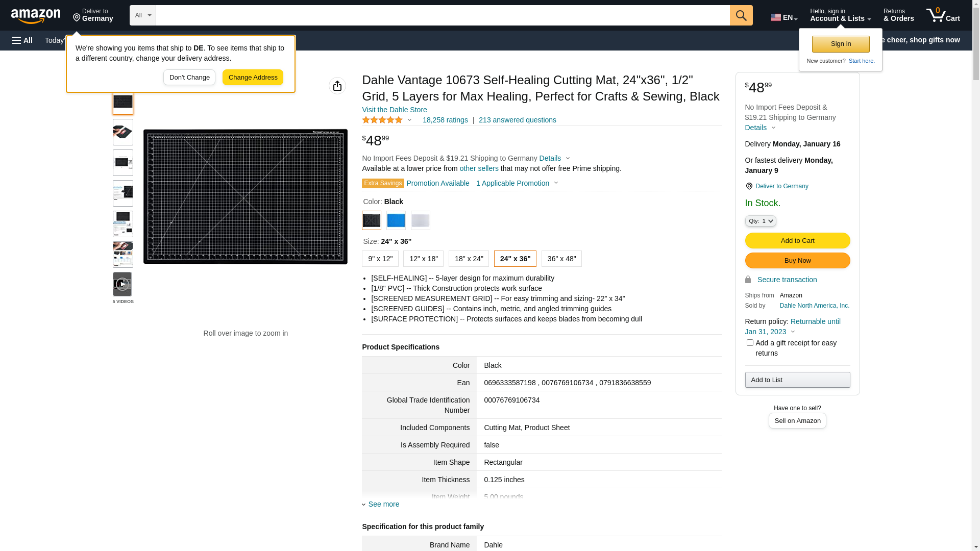Select the 36" x 48" size option
This screenshot has width=980, height=551.
click(x=561, y=259)
